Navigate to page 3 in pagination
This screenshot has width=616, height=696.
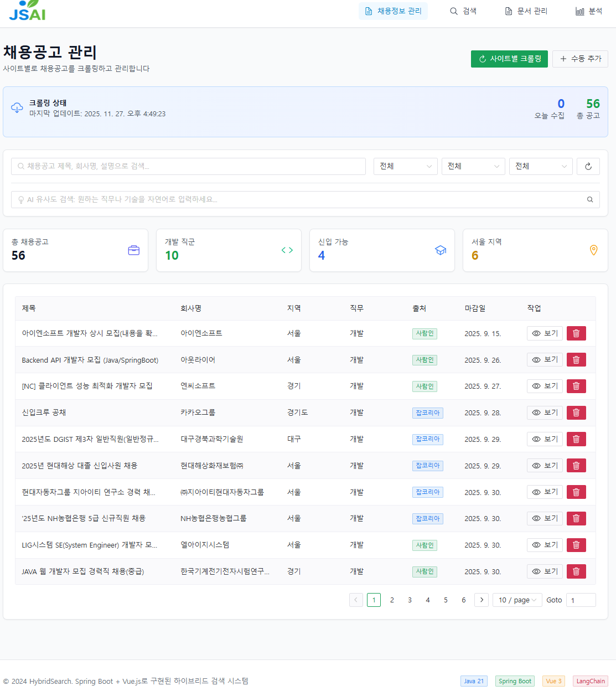[410, 600]
